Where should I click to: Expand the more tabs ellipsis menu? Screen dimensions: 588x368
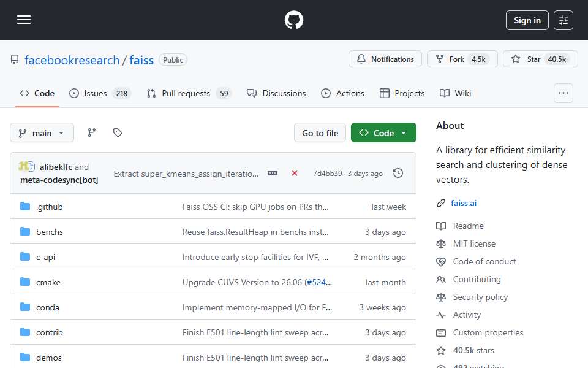[x=563, y=93]
